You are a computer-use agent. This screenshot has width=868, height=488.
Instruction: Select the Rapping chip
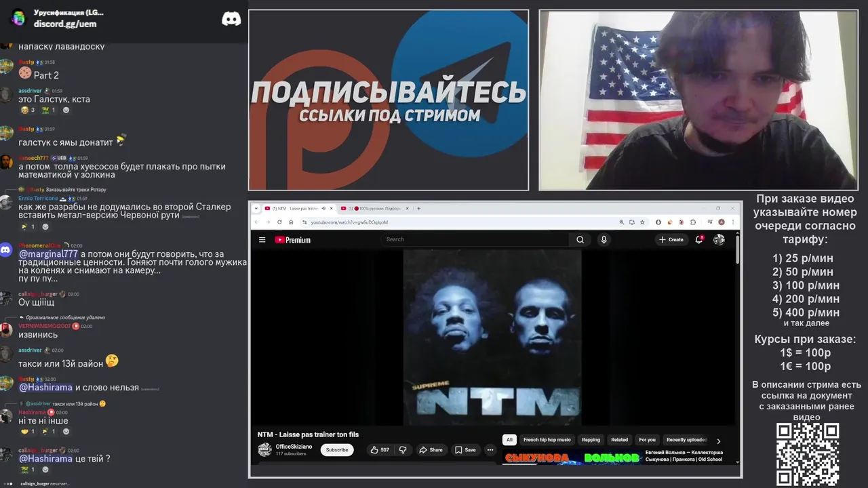(x=591, y=440)
